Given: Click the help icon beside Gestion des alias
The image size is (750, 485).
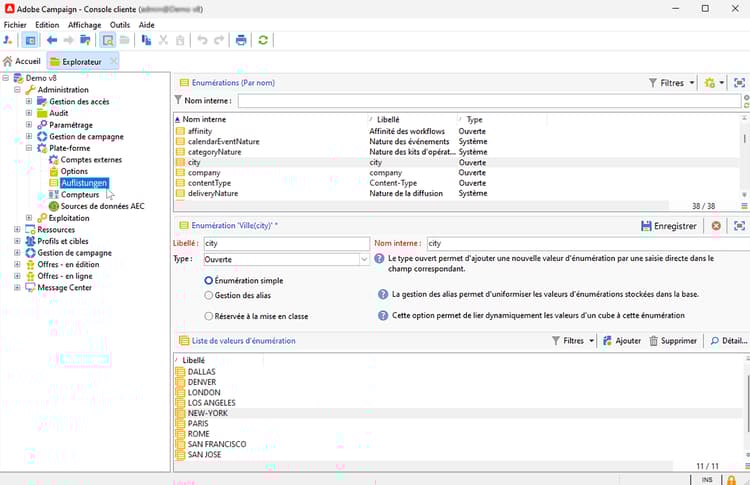Looking at the screenshot, I should click(x=383, y=295).
